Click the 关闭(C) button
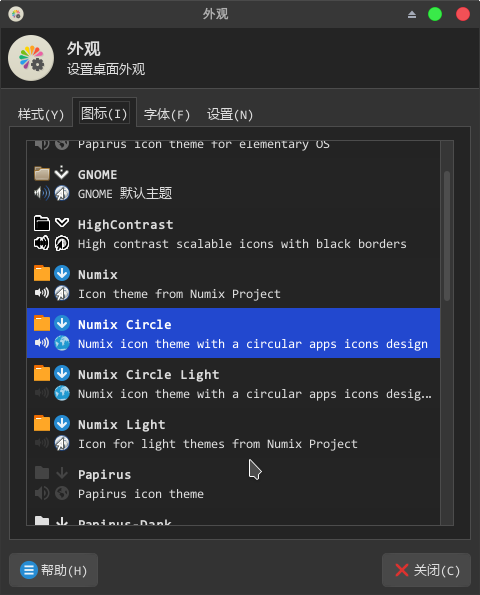The height and width of the screenshot is (595, 480). pos(426,570)
